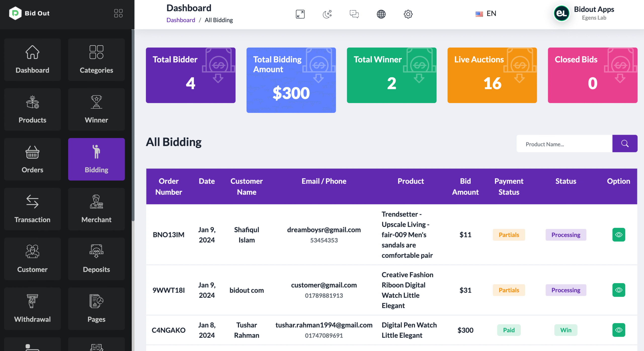Click the Product Name search field
The image size is (644, 351).
pyautogui.click(x=564, y=144)
